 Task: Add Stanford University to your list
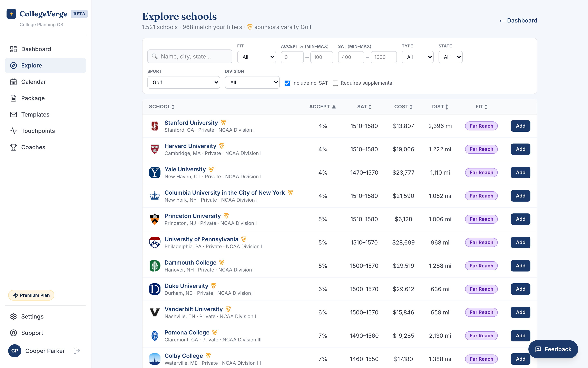click(x=520, y=126)
